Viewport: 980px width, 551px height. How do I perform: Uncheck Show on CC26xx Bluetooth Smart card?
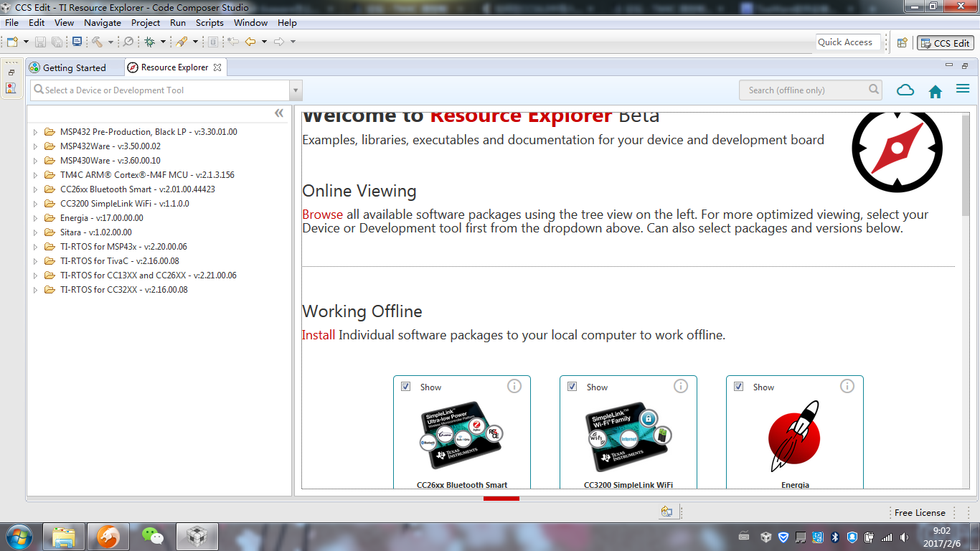pyautogui.click(x=406, y=387)
